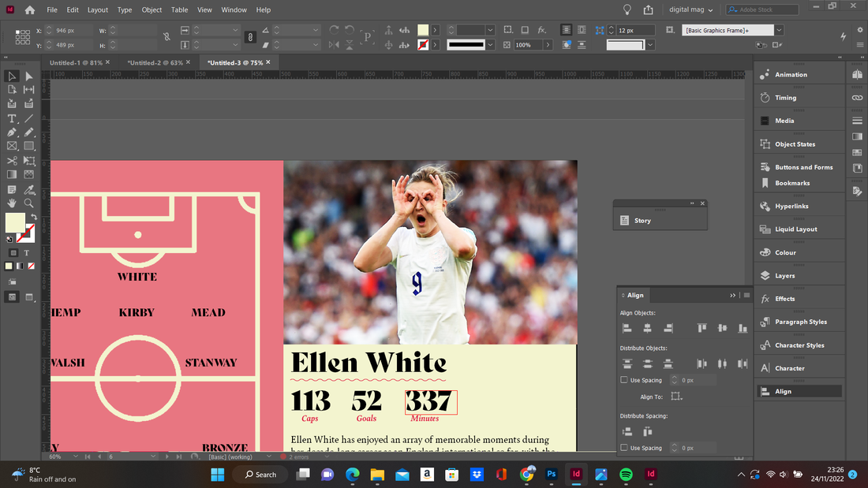Open the Object menu
Viewport: 868px width, 488px height.
[x=152, y=10]
